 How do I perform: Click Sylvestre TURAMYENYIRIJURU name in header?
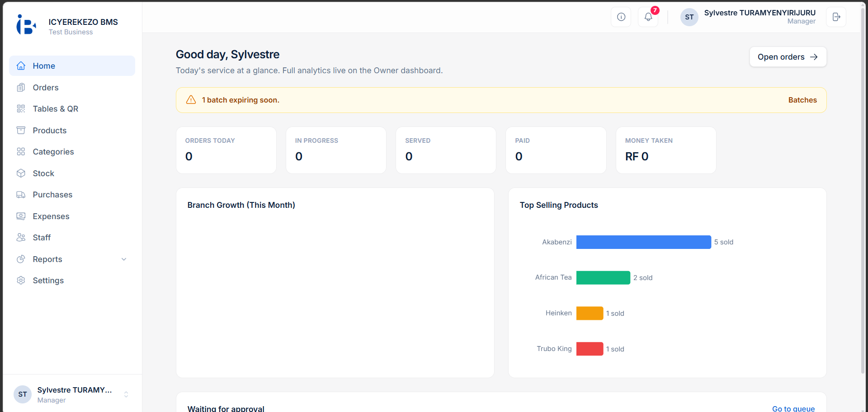click(760, 13)
